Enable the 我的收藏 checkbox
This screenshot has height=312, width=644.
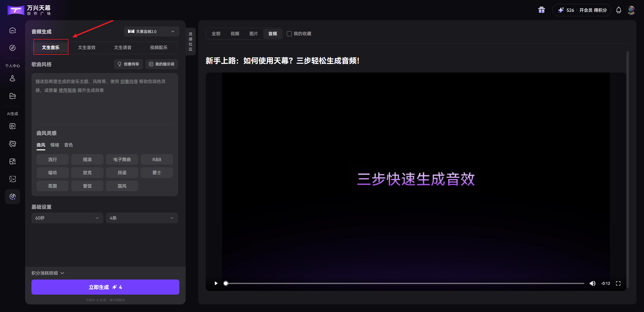point(289,34)
